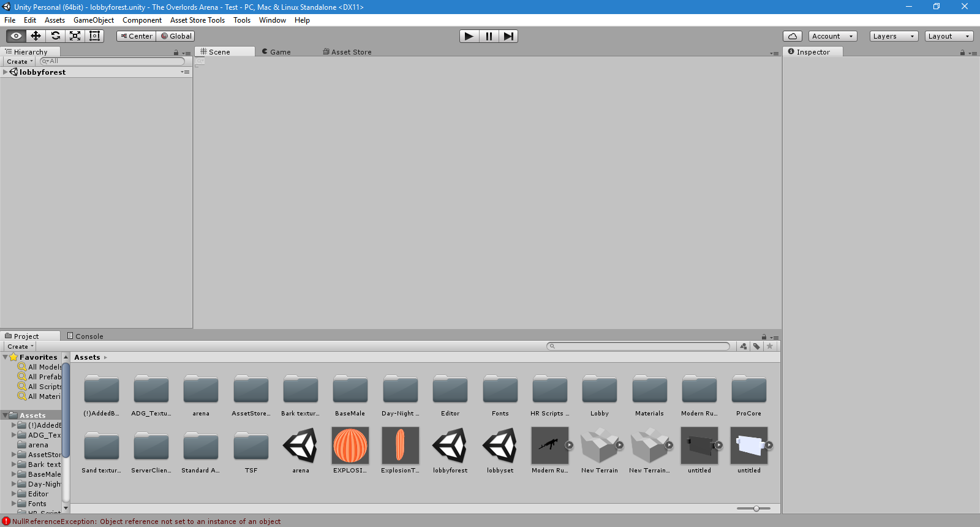Image resolution: width=980 pixels, height=527 pixels.
Task: Select the Move tool
Action: point(36,36)
